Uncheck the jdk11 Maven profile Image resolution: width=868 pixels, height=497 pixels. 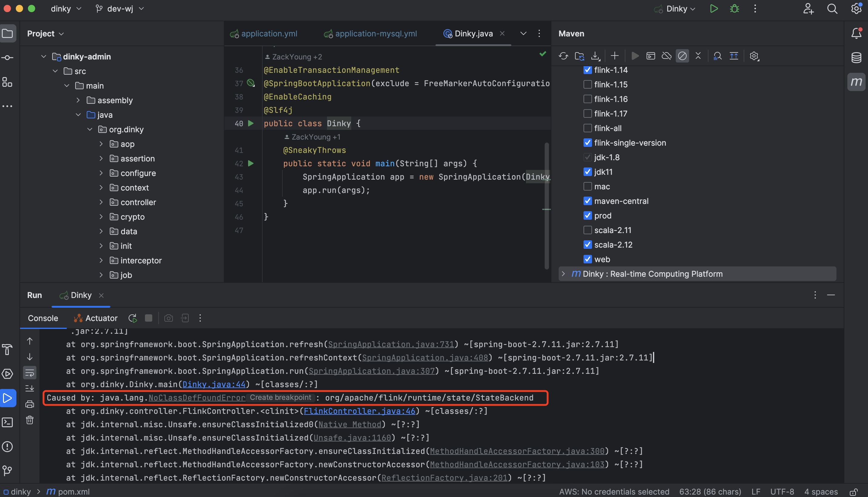pyautogui.click(x=587, y=172)
